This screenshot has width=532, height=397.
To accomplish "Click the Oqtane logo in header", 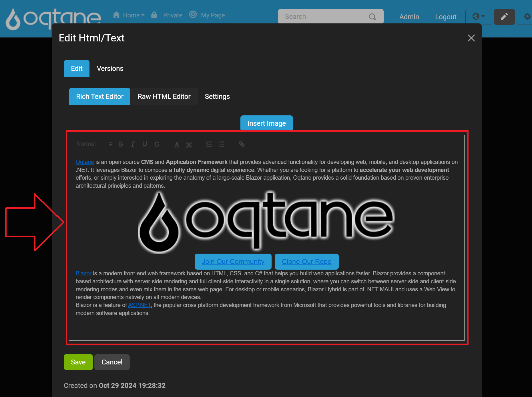I will coord(53,19).
